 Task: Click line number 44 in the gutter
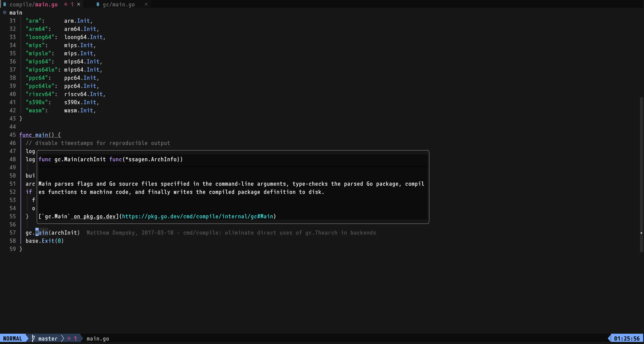coord(12,127)
